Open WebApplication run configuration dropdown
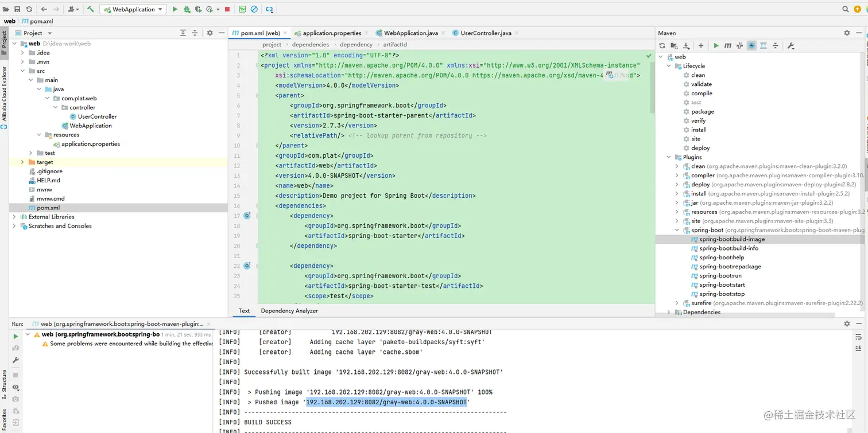 pos(133,9)
